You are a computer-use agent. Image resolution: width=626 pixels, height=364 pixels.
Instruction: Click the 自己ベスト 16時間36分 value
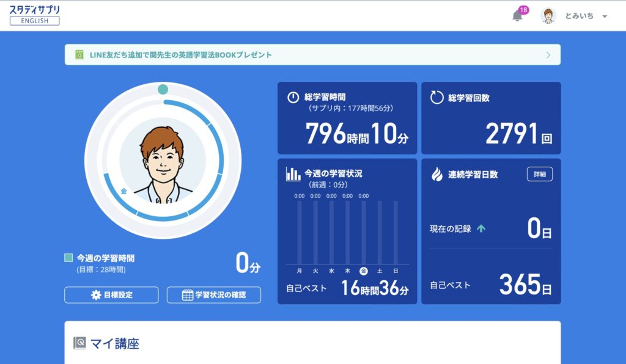[x=375, y=288]
